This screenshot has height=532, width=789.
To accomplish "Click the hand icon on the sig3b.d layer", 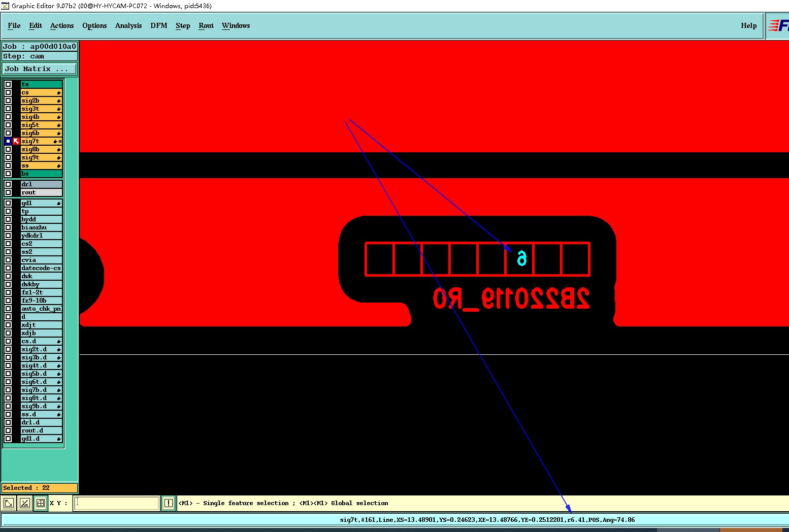I will pos(59,357).
